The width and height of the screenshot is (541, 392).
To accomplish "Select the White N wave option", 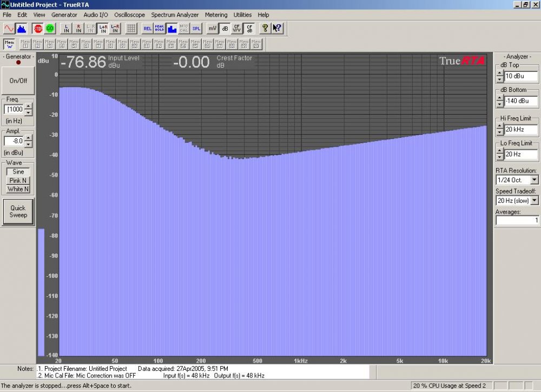I will pyautogui.click(x=18, y=189).
